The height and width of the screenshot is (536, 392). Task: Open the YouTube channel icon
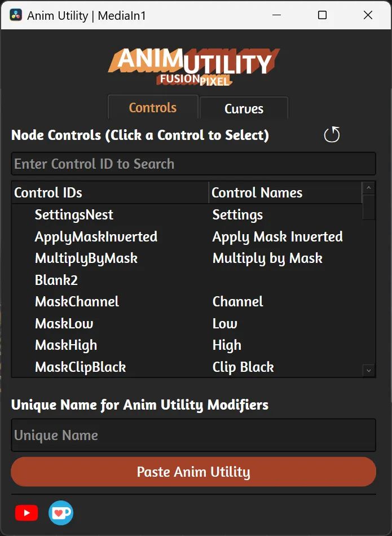27,513
